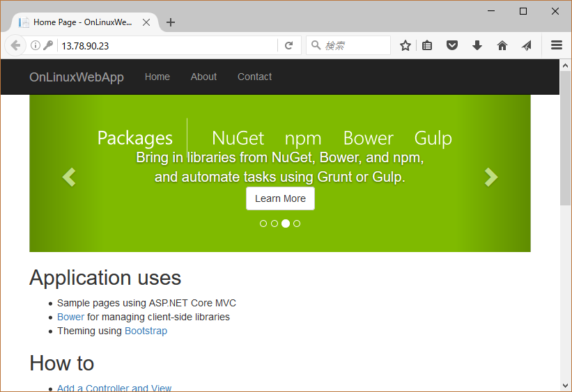Select the third active carousel dot

pos(286,224)
